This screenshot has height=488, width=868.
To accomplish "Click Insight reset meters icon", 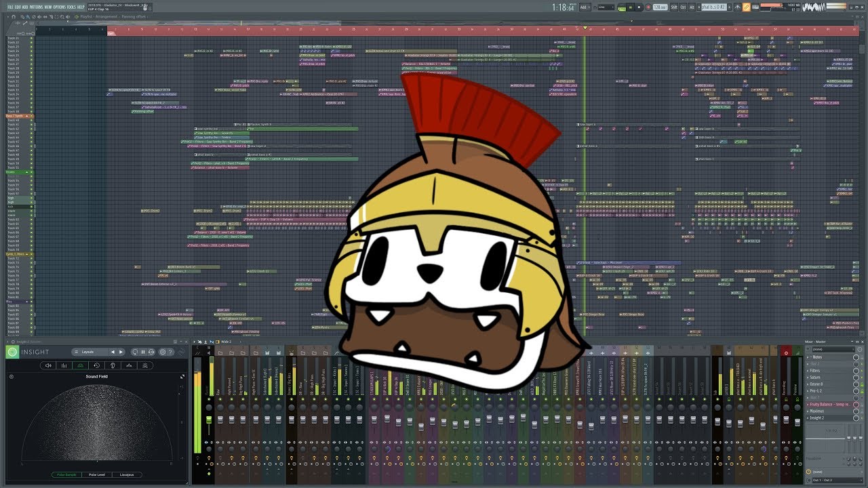I will pyautogui.click(x=135, y=352).
